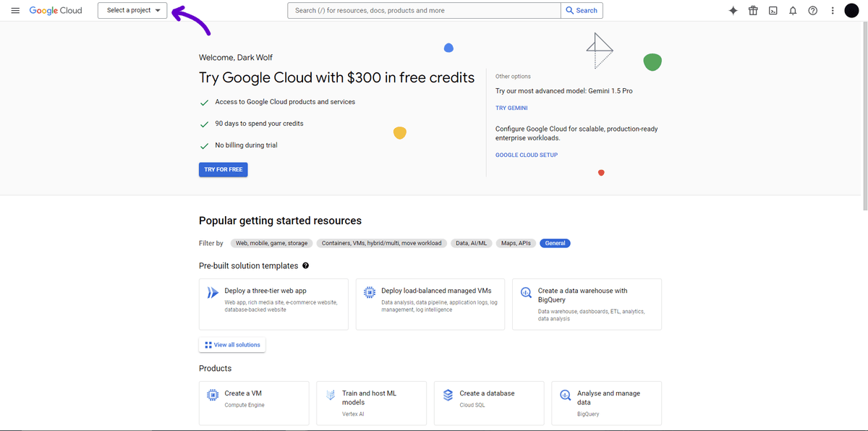Open the notifications bell
868x431 pixels.
pos(793,11)
